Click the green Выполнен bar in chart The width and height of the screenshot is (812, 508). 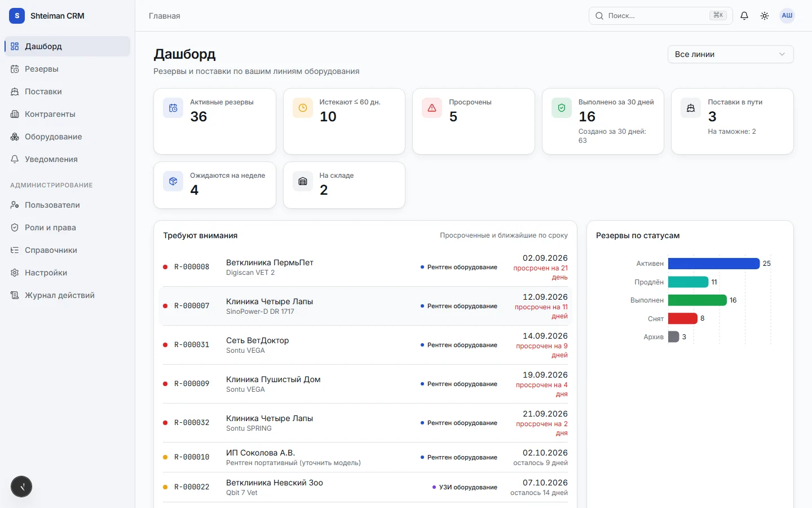(x=698, y=300)
